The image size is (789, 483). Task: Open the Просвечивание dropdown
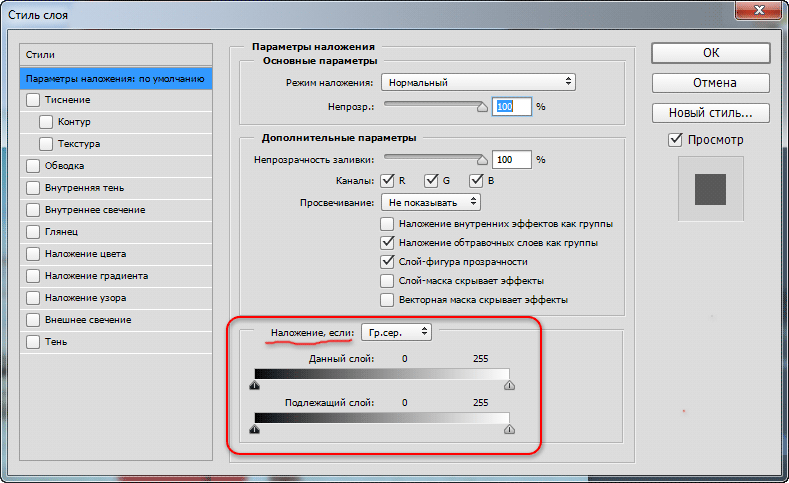pyautogui.click(x=431, y=202)
